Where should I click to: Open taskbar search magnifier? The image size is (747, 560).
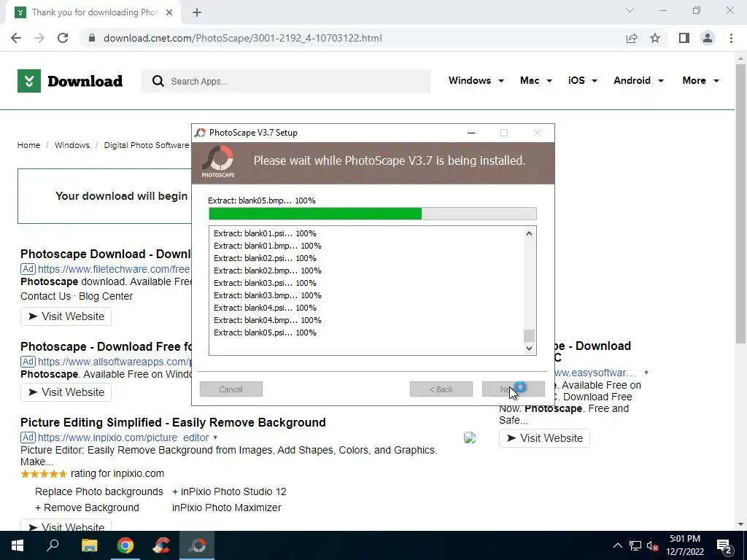coord(53,545)
